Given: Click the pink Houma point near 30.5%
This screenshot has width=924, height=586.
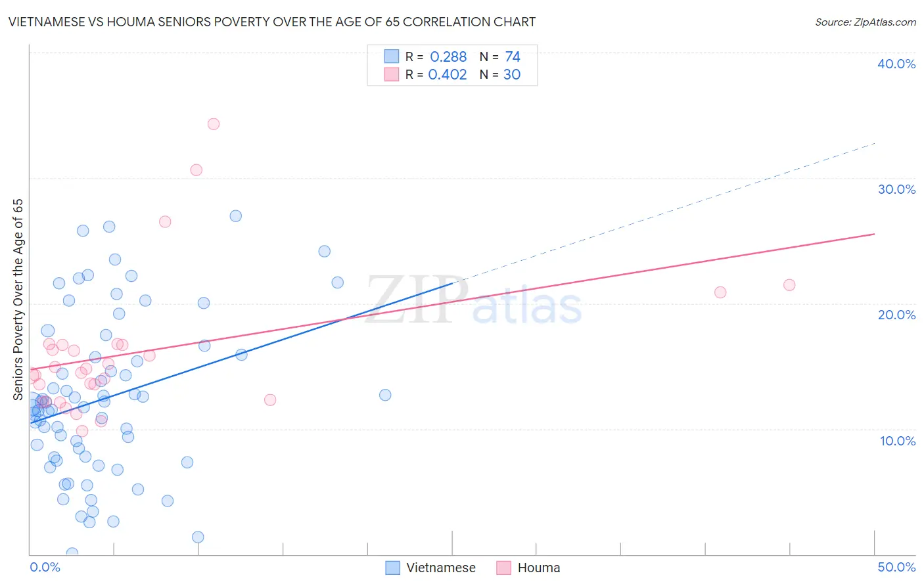Looking at the screenshot, I should [196, 169].
